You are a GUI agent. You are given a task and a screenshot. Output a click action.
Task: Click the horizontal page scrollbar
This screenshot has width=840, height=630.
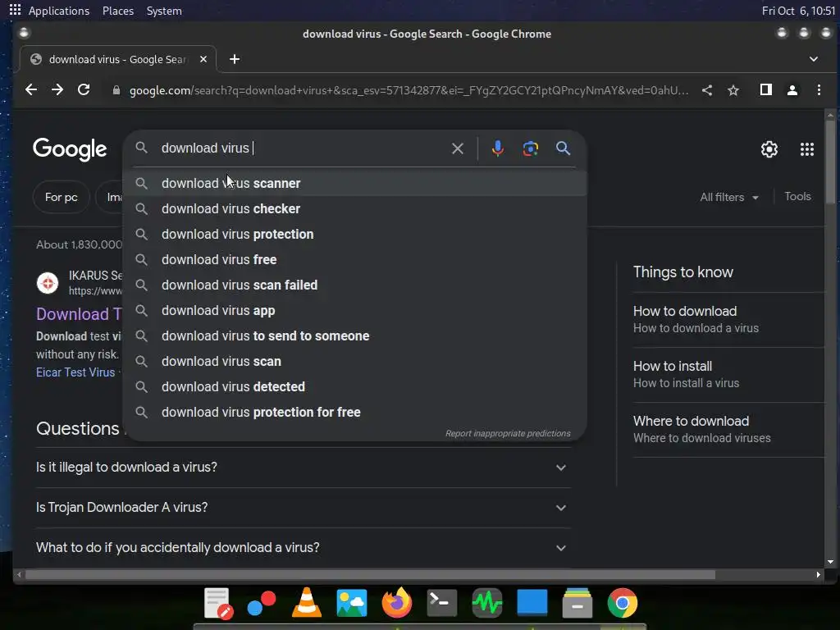pyautogui.click(x=370, y=575)
